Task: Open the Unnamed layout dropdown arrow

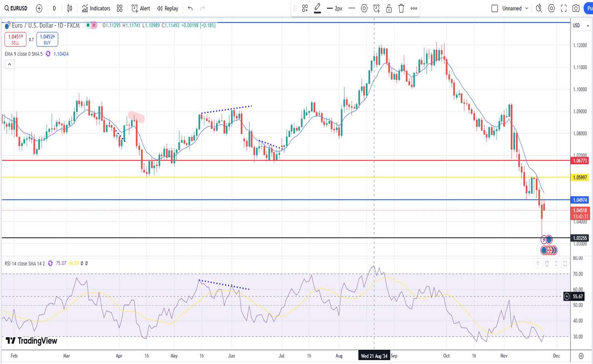Action: click(x=527, y=8)
